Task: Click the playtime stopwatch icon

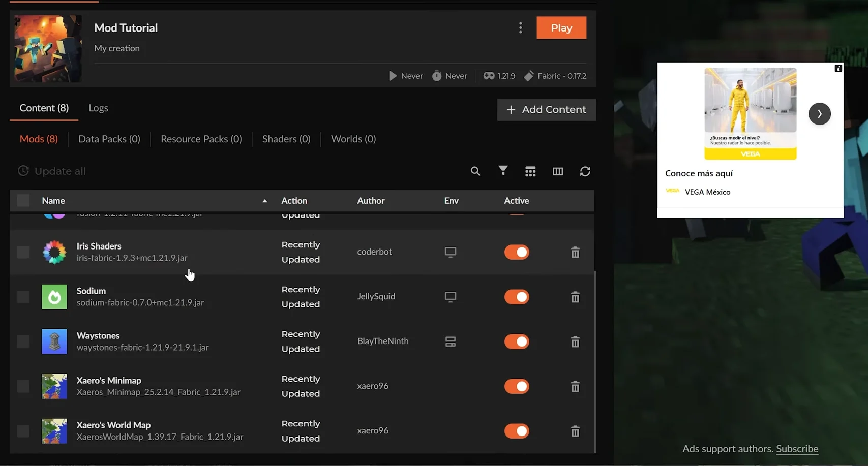Action: pyautogui.click(x=437, y=76)
